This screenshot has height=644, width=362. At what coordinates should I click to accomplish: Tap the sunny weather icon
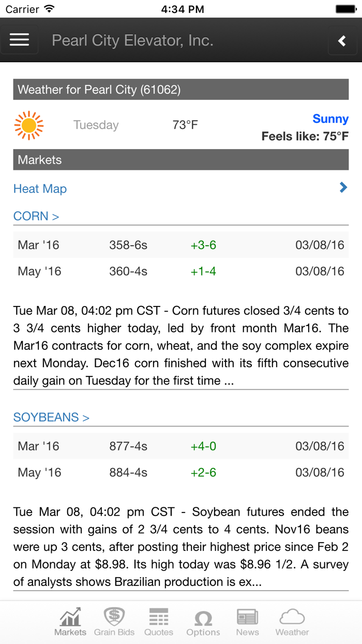click(x=29, y=125)
